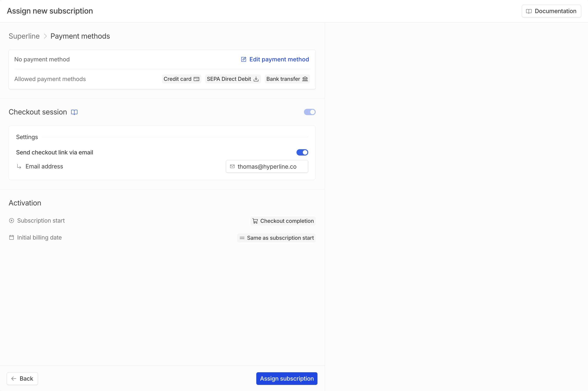Click the credit card icon in allowed methods
The width and height of the screenshot is (588, 391).
point(196,79)
